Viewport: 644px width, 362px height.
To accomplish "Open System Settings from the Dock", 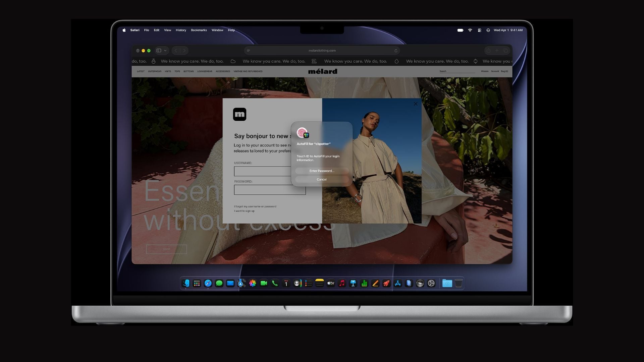I will pyautogui.click(x=431, y=284).
